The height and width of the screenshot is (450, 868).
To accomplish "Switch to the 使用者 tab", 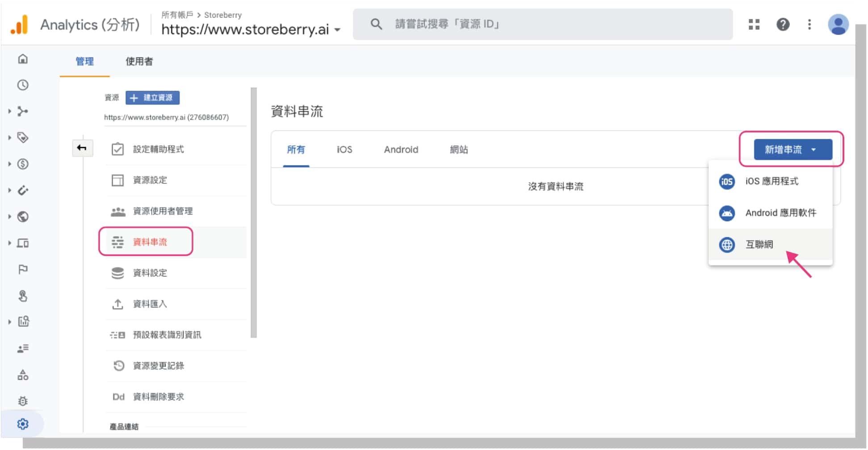I will 139,62.
